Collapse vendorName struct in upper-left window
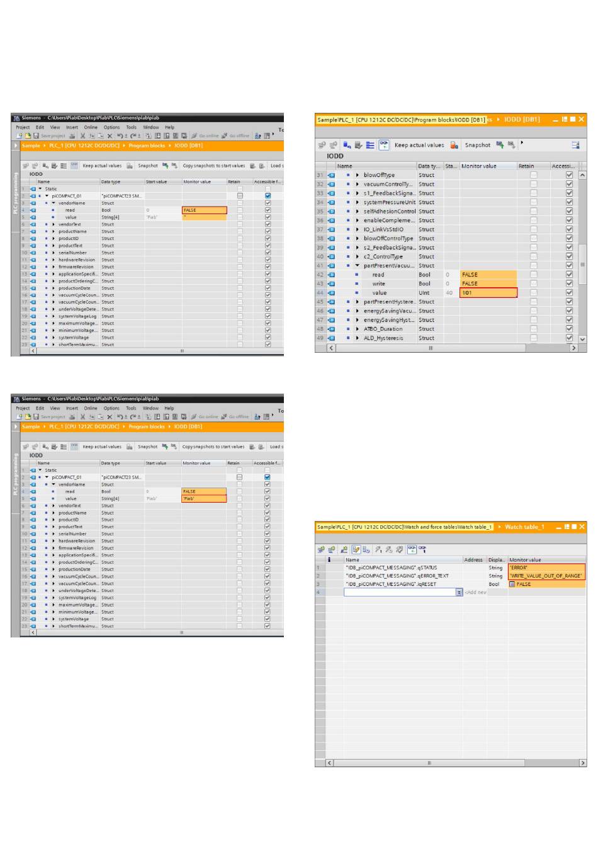 [54, 203]
